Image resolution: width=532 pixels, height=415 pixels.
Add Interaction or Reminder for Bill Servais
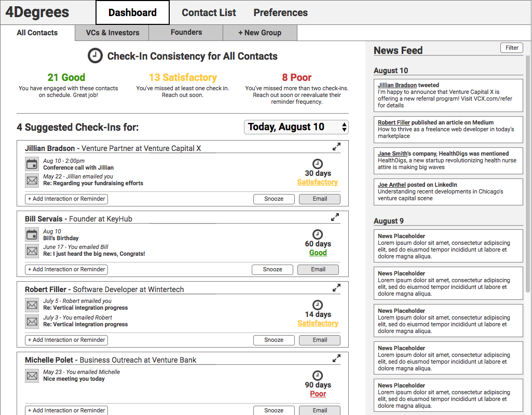pos(66,270)
